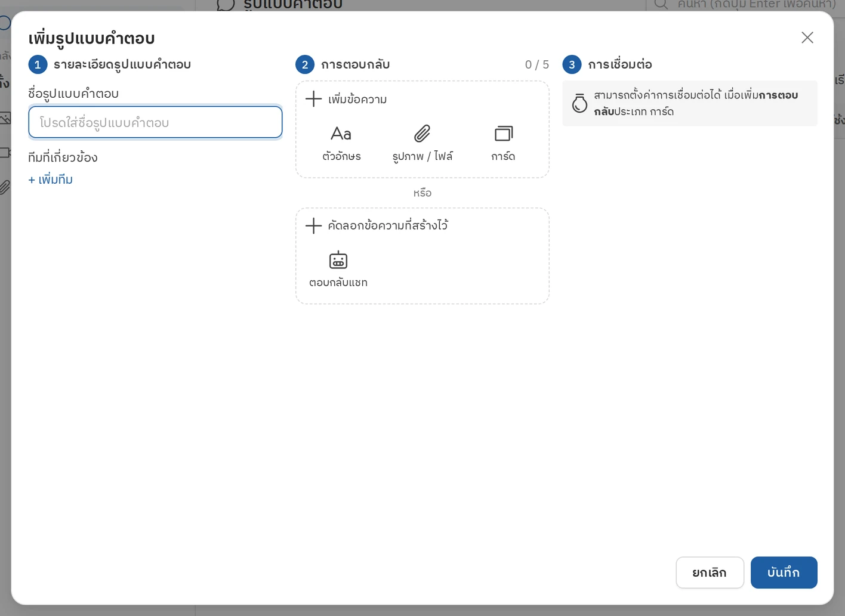
Task: Click the stopwatch icon in การเชื่อมต่อ notice
Action: click(x=579, y=103)
